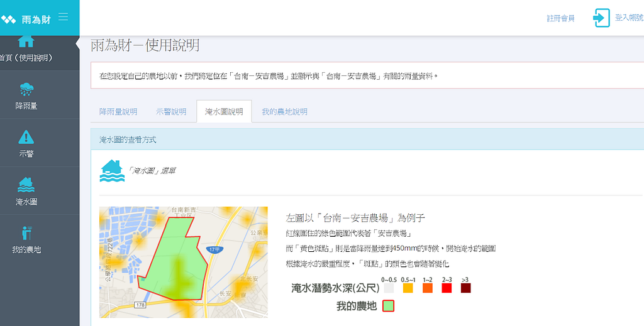Screen dimensions: 644x326
Task: Click the 「淹水圖」選單 text
Action: click(152, 171)
